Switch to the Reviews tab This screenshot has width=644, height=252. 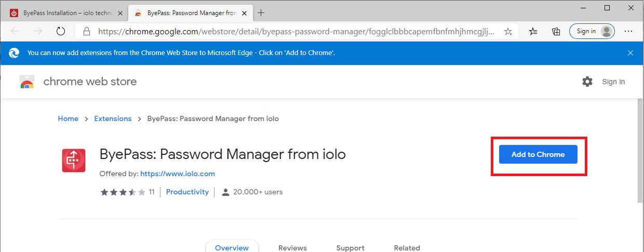[x=292, y=248]
